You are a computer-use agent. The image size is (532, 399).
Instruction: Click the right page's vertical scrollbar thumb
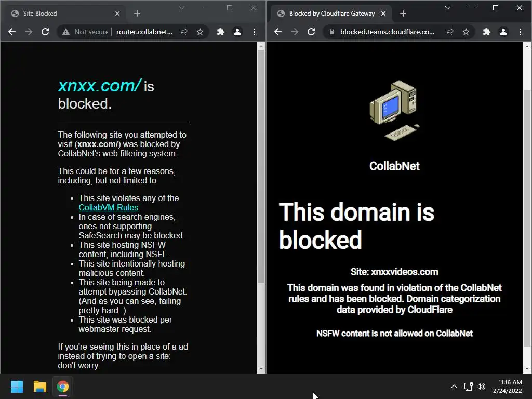(527, 219)
